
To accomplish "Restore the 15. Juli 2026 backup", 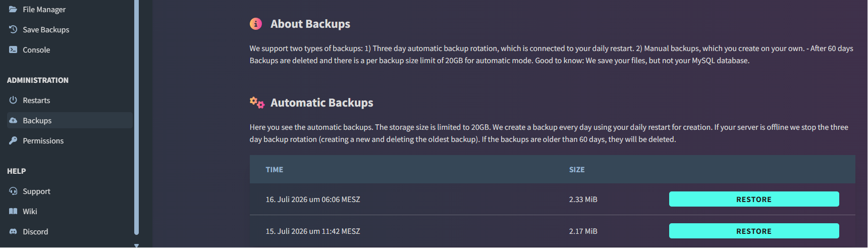I will point(754,231).
